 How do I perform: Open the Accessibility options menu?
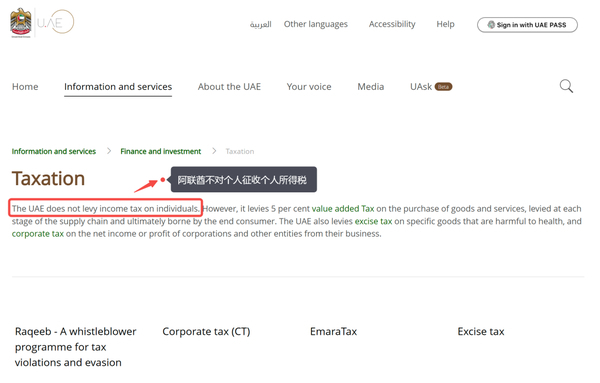tap(392, 24)
